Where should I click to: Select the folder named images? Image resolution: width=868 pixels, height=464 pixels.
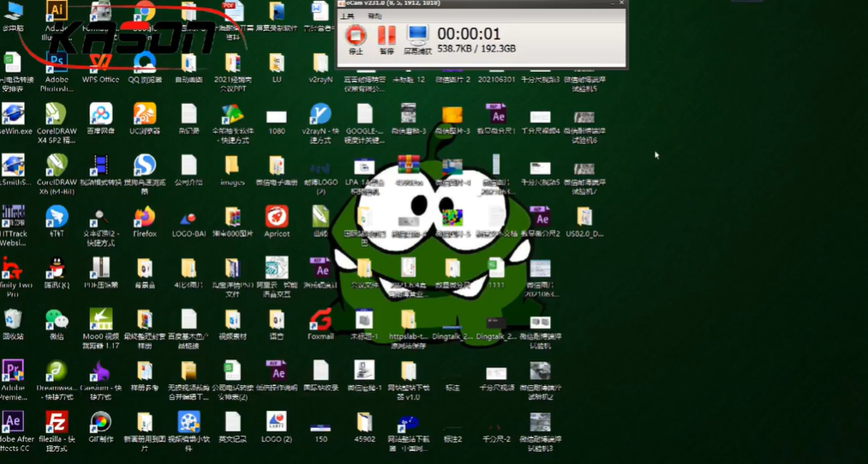click(x=232, y=166)
